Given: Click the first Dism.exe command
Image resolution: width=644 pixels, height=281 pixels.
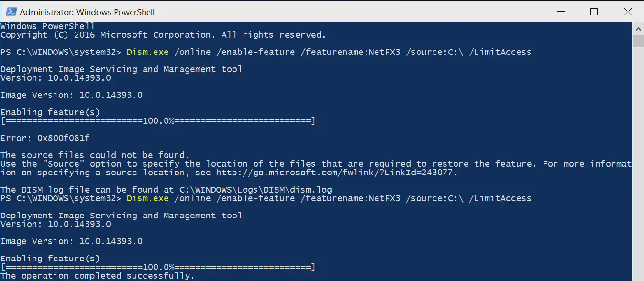Looking at the screenshot, I should tap(147, 52).
